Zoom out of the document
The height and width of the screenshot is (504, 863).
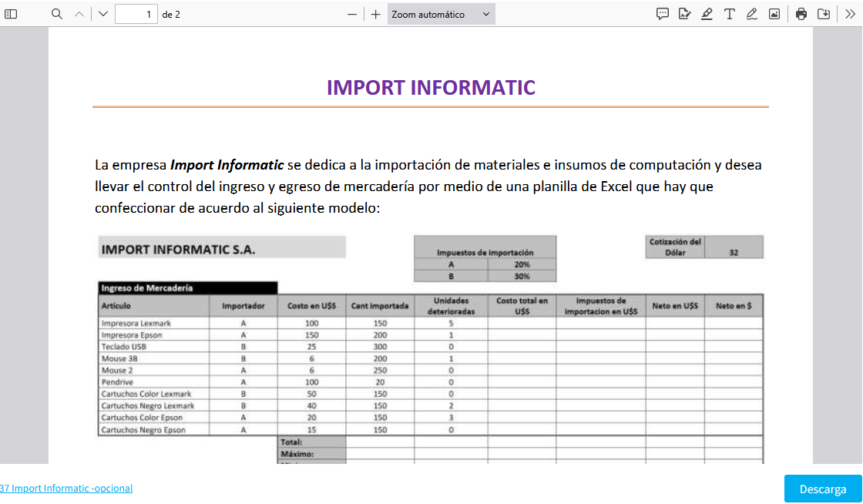click(x=352, y=14)
